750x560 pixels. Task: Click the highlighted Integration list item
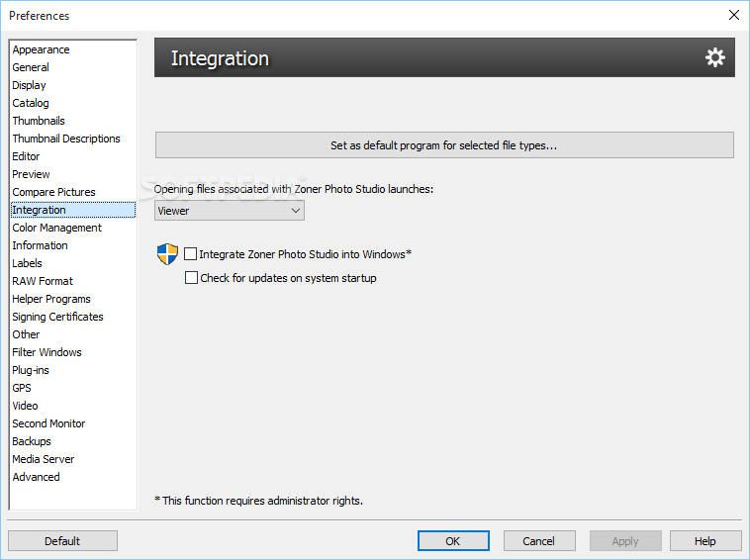point(73,210)
